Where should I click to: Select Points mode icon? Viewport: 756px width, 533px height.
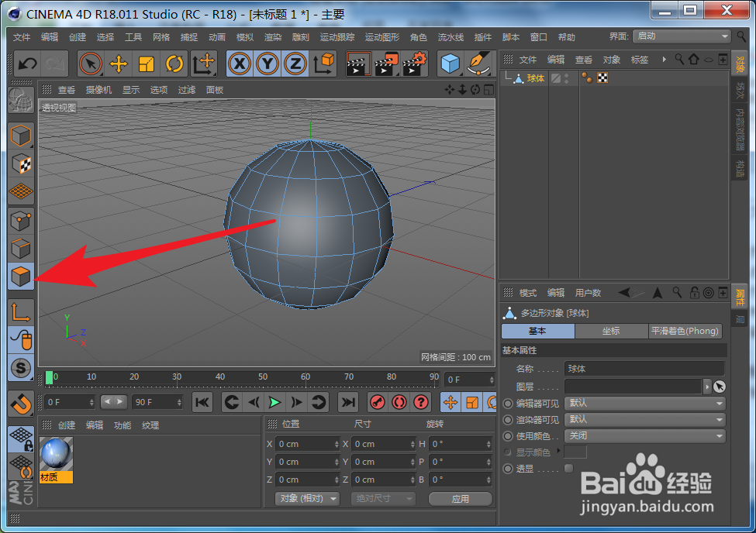point(21,221)
